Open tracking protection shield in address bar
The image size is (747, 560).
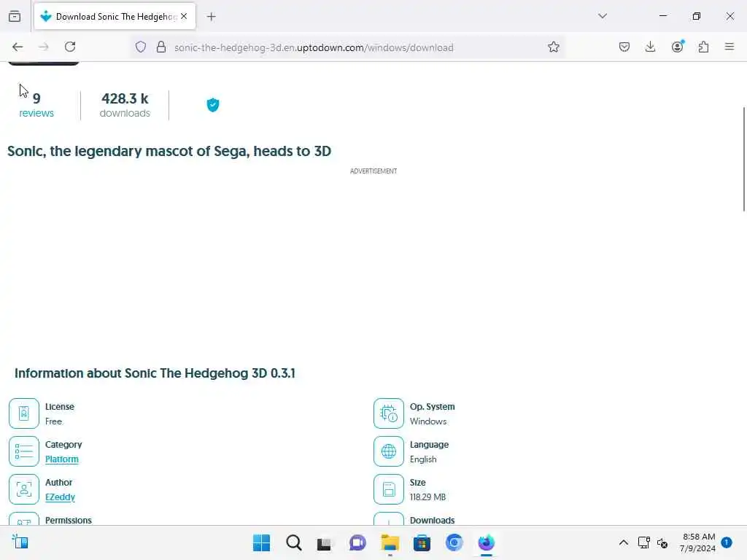click(x=141, y=47)
